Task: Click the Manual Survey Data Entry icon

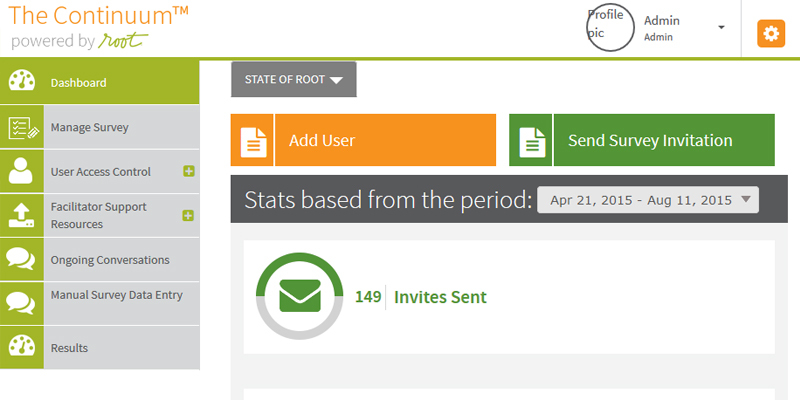Action: click(x=22, y=303)
